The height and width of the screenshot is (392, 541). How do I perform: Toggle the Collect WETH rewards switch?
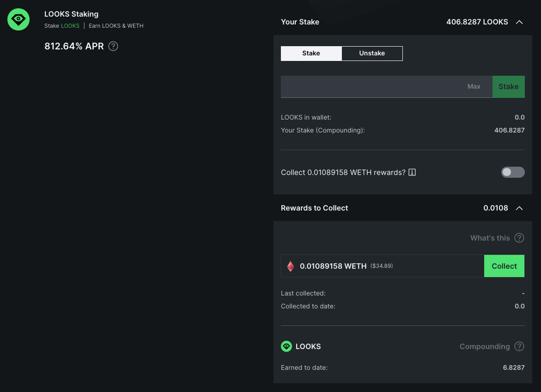(x=513, y=172)
